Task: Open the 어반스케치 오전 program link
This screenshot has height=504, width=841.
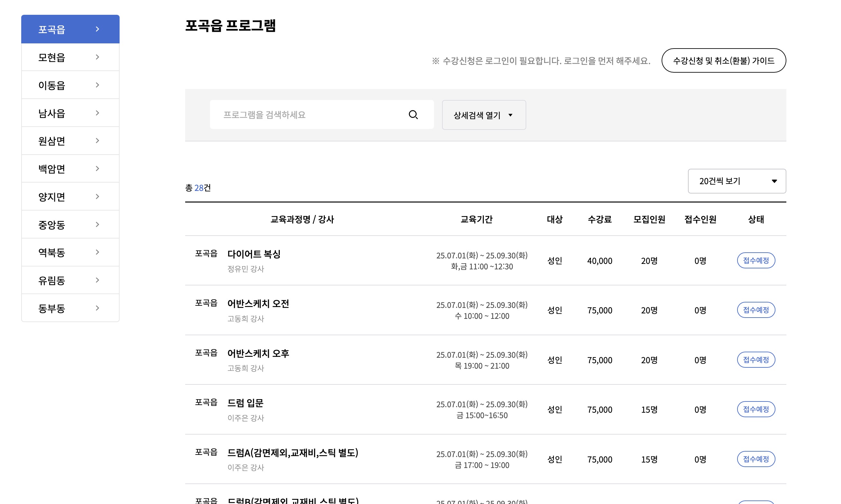Action: click(x=258, y=304)
